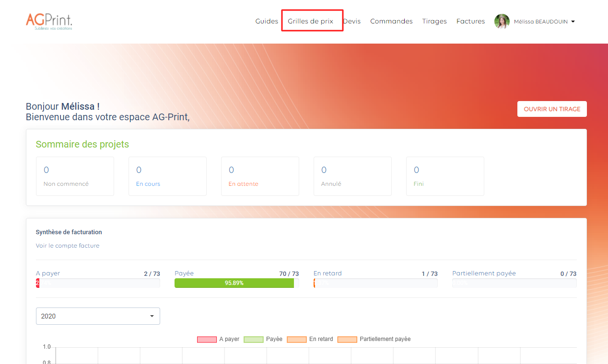Open the En attente projects card
This screenshot has height=364, width=608.
(260, 176)
